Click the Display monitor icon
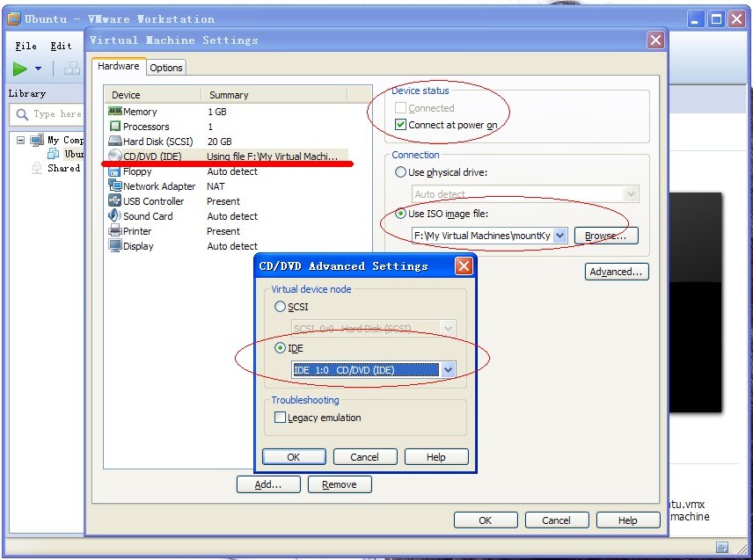Viewport: 753px width, 560px height. [114, 245]
